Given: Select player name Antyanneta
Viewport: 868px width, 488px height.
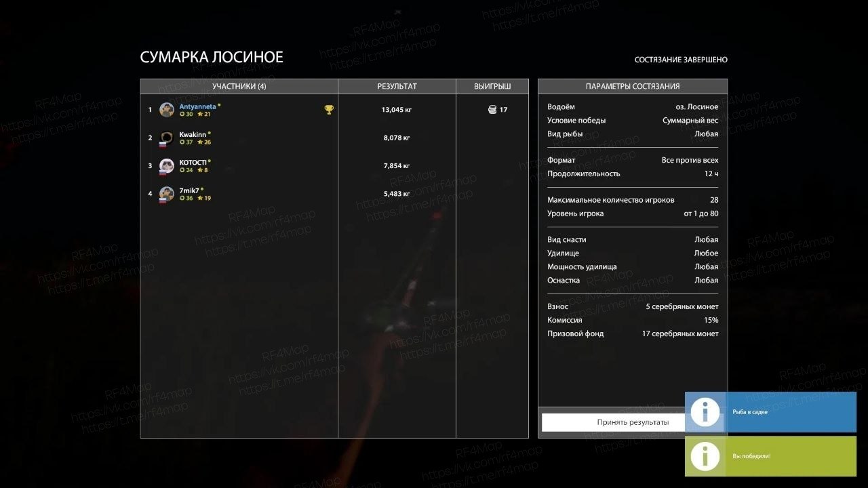Looking at the screenshot, I should (197, 106).
